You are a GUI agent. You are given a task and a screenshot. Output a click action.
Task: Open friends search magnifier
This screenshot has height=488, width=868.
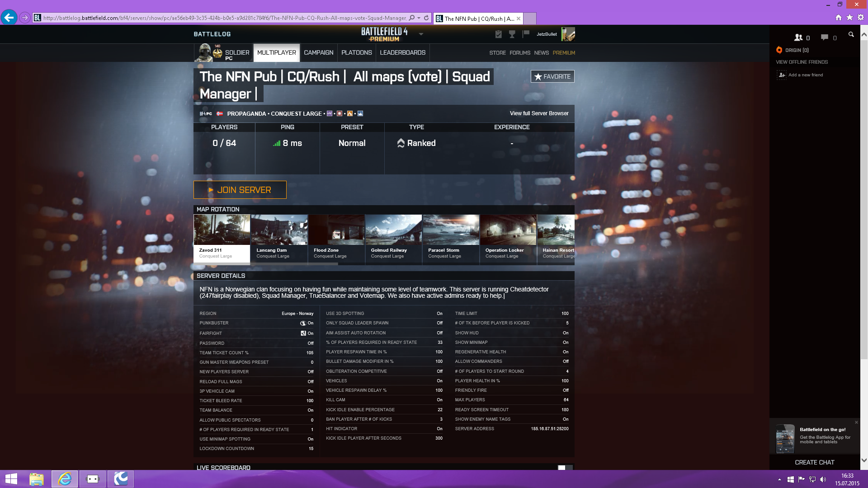click(851, 34)
